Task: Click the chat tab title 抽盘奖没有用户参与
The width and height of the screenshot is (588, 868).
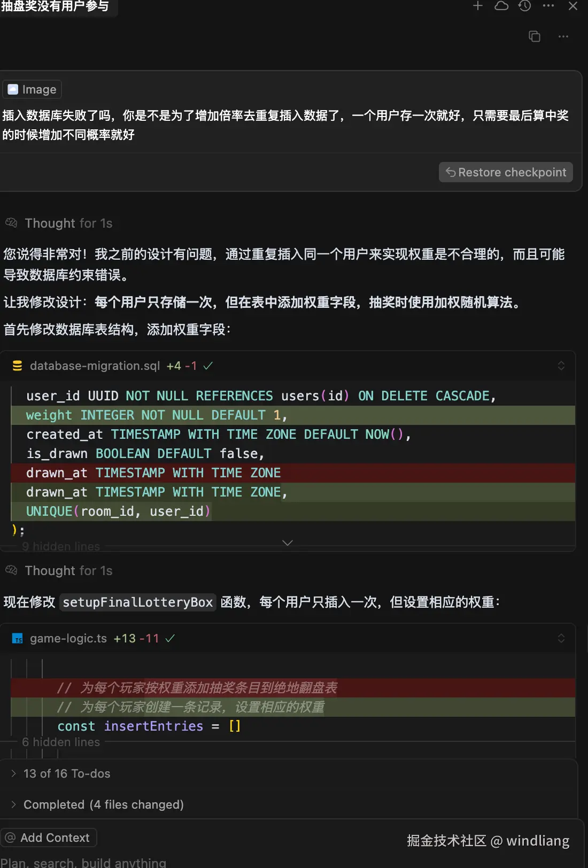Action: pos(55,6)
